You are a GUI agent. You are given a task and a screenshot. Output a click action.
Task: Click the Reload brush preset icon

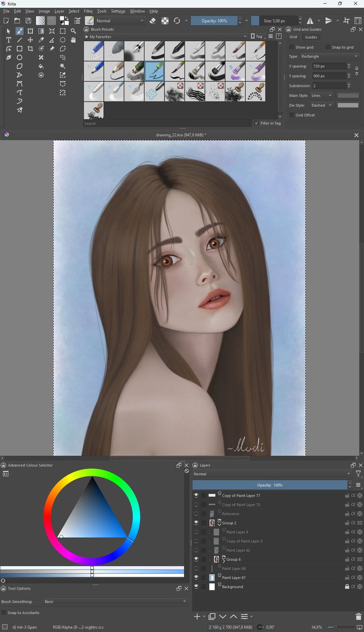click(177, 21)
